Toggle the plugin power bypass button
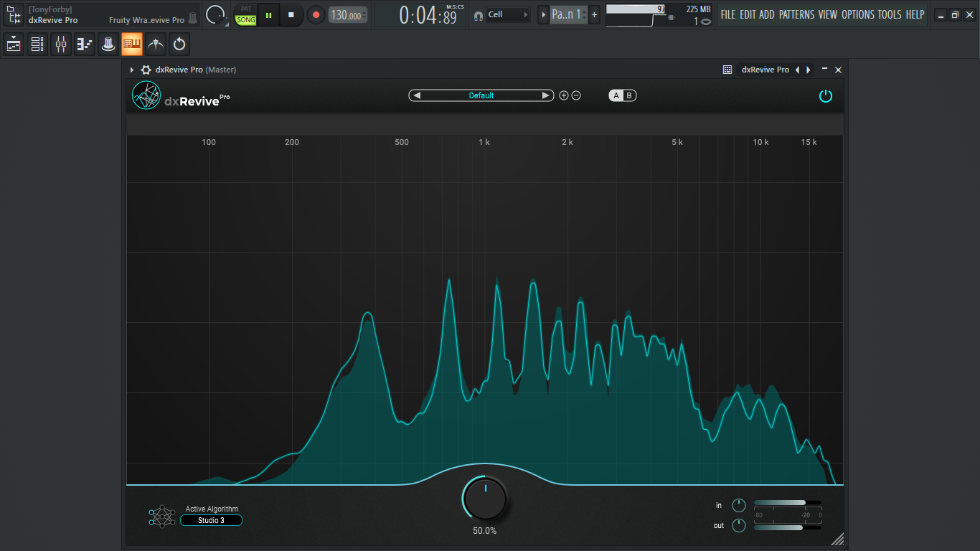Image resolution: width=980 pixels, height=551 pixels. (826, 95)
